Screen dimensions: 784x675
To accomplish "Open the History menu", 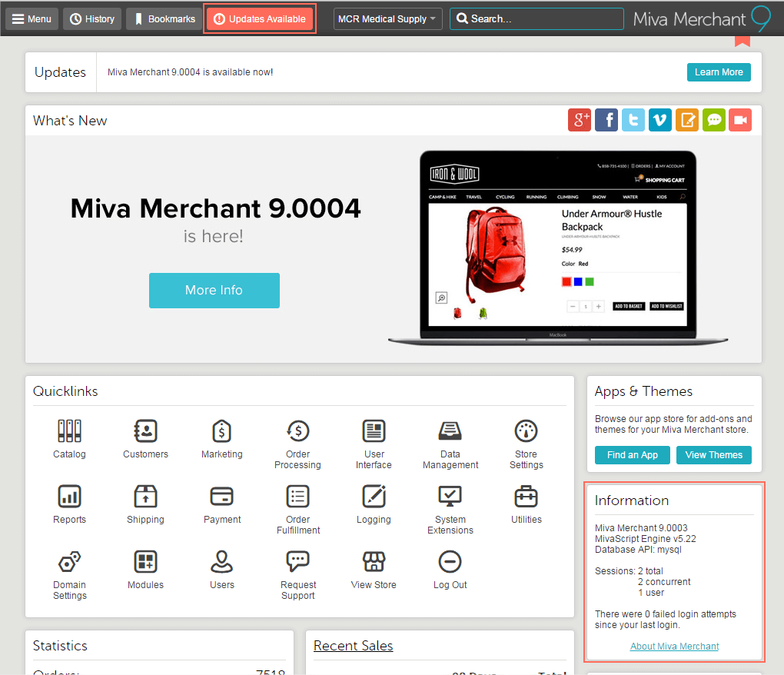I will point(92,19).
